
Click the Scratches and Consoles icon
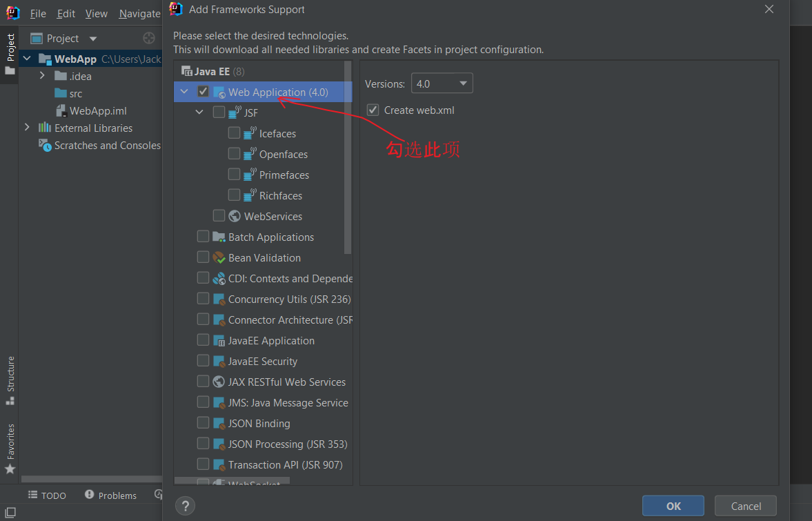45,145
